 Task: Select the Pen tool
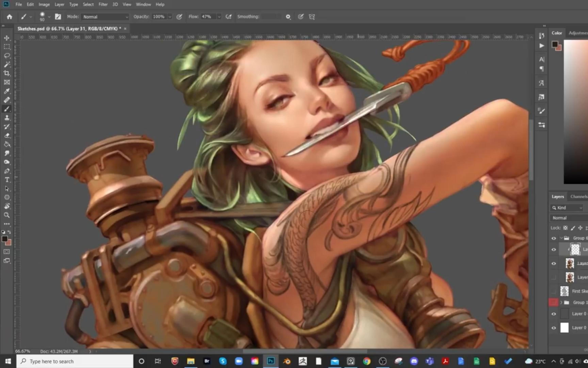[x=7, y=171]
